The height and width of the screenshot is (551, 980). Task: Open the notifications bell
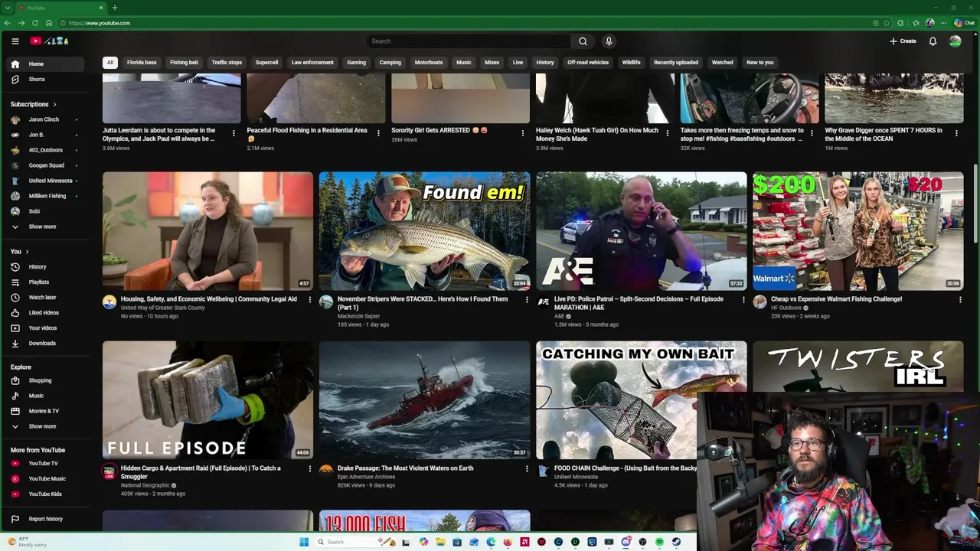pos(933,41)
